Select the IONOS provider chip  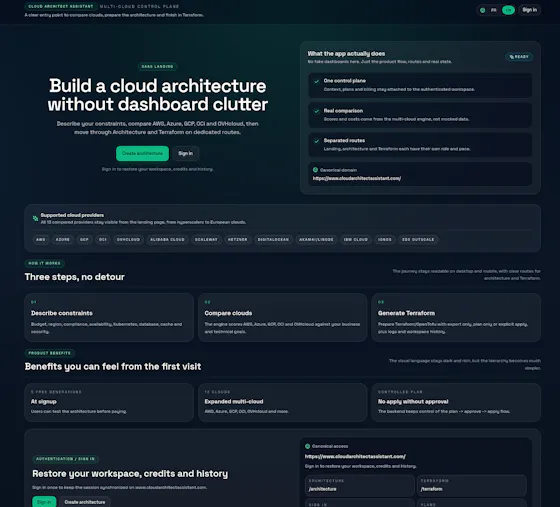385,239
